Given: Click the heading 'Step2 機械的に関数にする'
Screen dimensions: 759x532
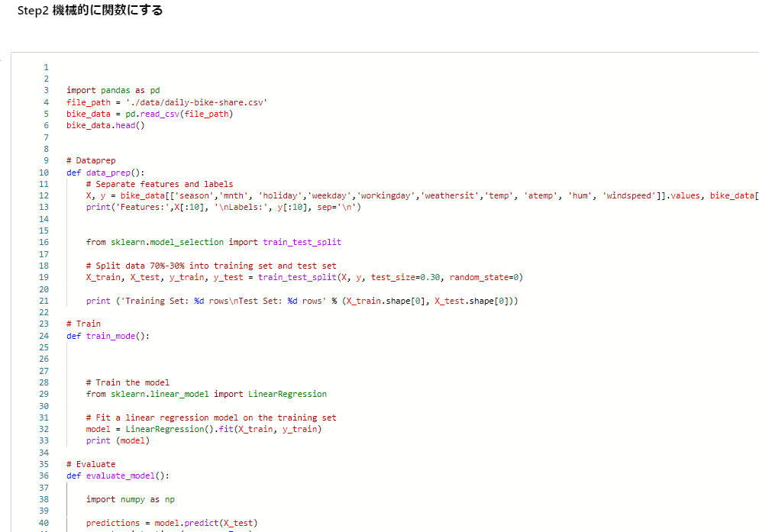Looking at the screenshot, I should coord(90,10).
